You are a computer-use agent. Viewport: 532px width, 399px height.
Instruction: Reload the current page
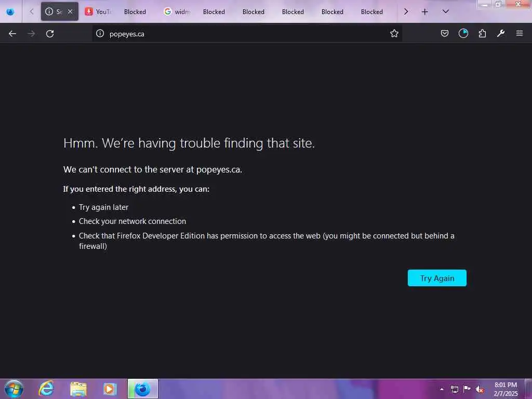pos(50,34)
